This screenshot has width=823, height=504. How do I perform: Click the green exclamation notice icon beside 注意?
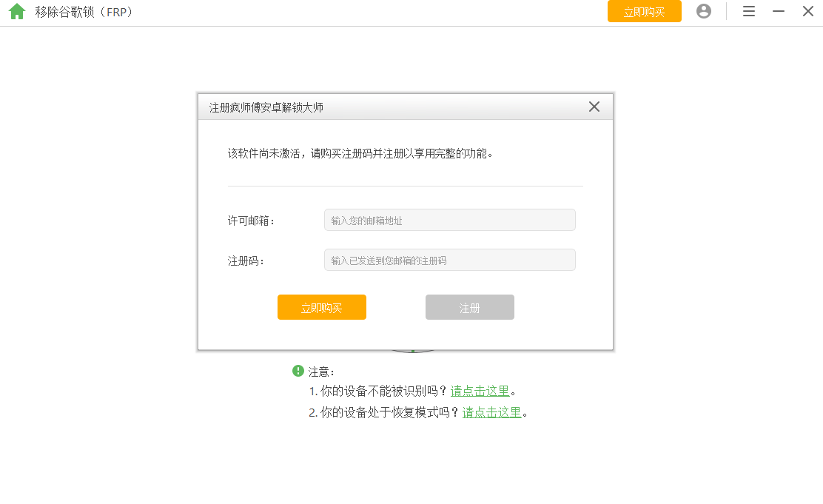tap(298, 371)
